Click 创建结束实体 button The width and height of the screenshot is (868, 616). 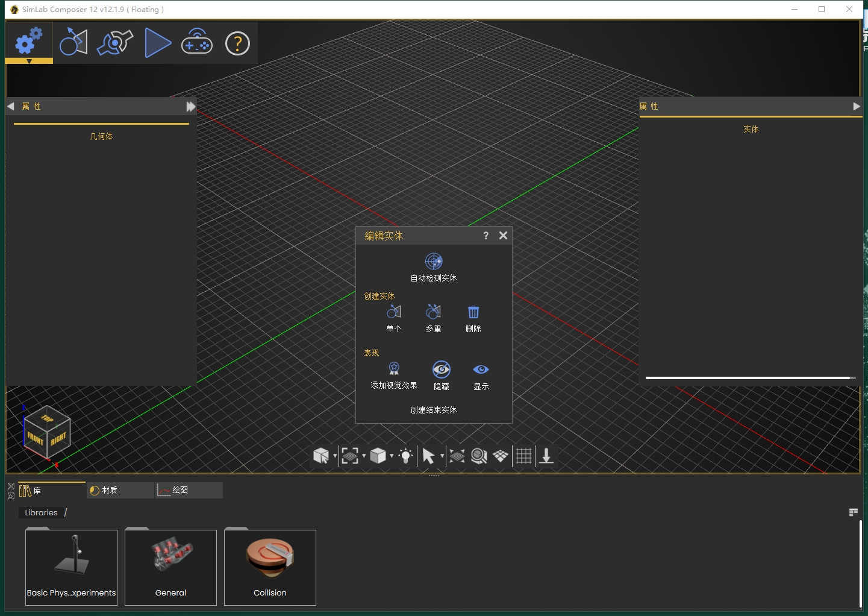[434, 410]
